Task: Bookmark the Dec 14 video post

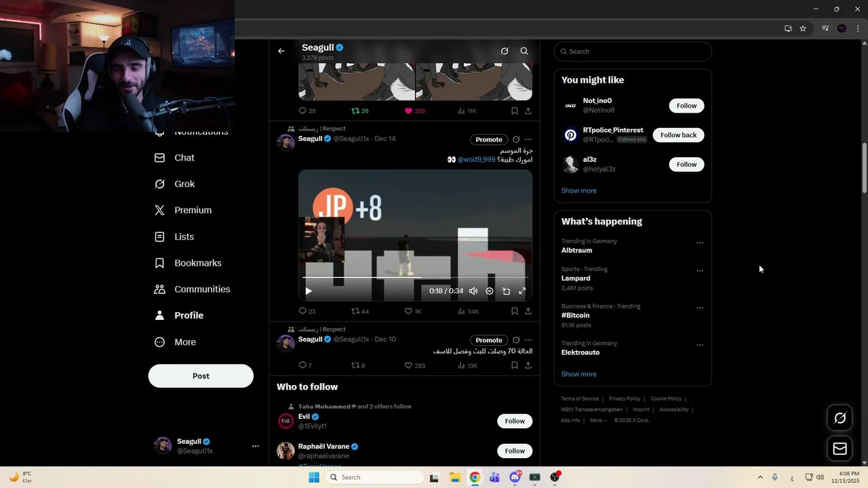Action: [x=515, y=311]
